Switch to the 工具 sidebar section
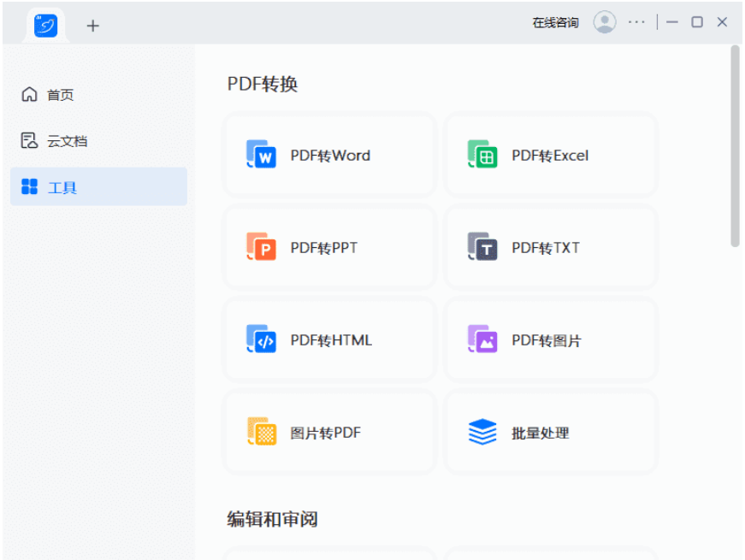 click(x=53, y=186)
